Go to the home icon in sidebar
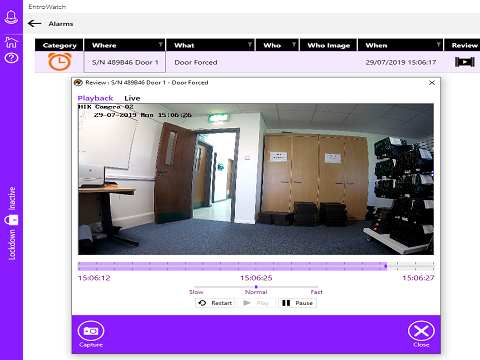This screenshot has width=480, height=360. (11, 42)
